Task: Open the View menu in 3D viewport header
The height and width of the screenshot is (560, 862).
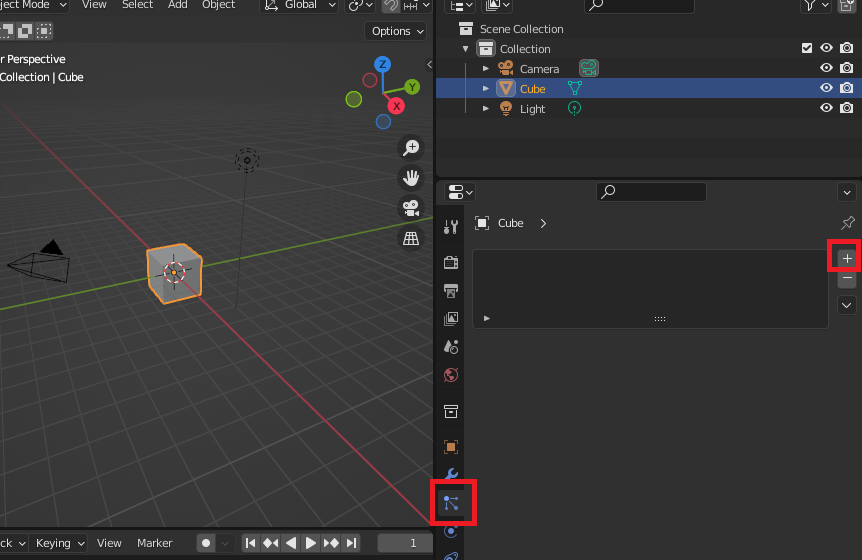Action: tap(94, 5)
